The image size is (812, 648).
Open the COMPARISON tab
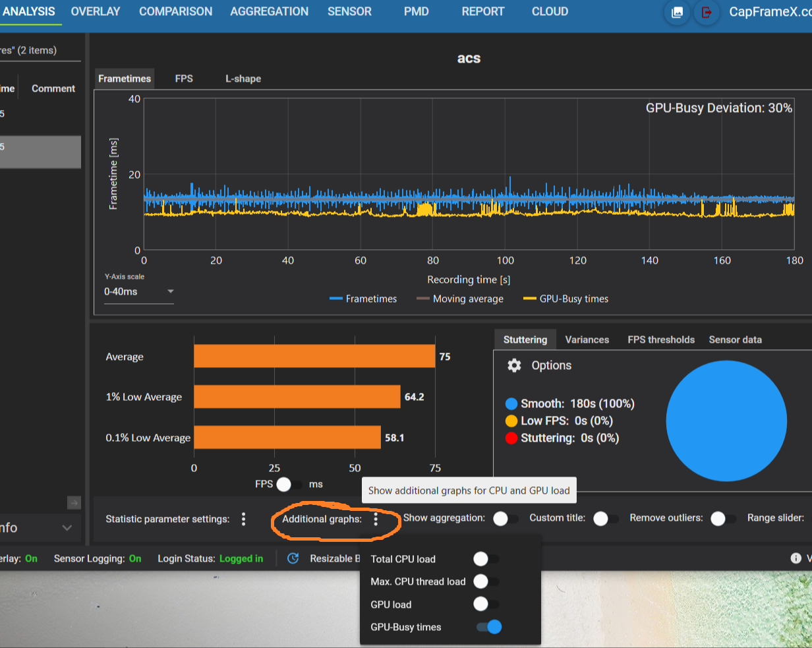[x=176, y=11]
